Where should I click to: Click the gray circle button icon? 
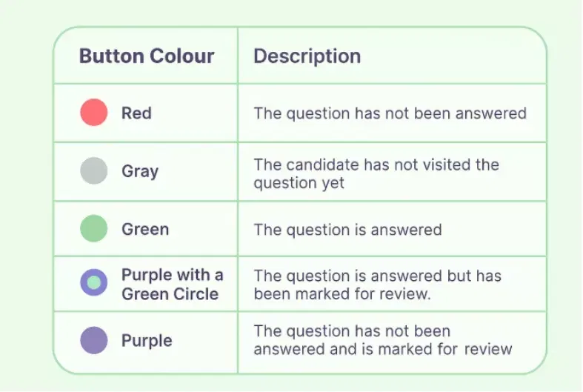point(94,171)
